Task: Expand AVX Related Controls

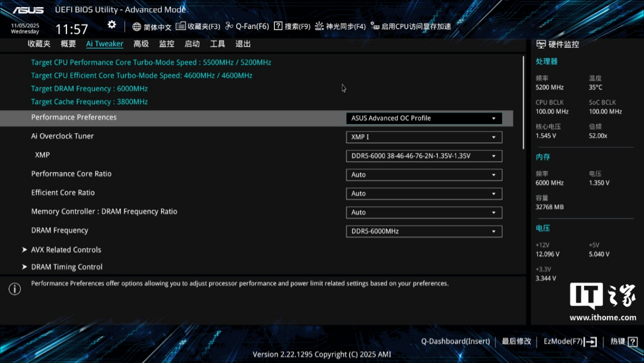Action: click(x=66, y=250)
